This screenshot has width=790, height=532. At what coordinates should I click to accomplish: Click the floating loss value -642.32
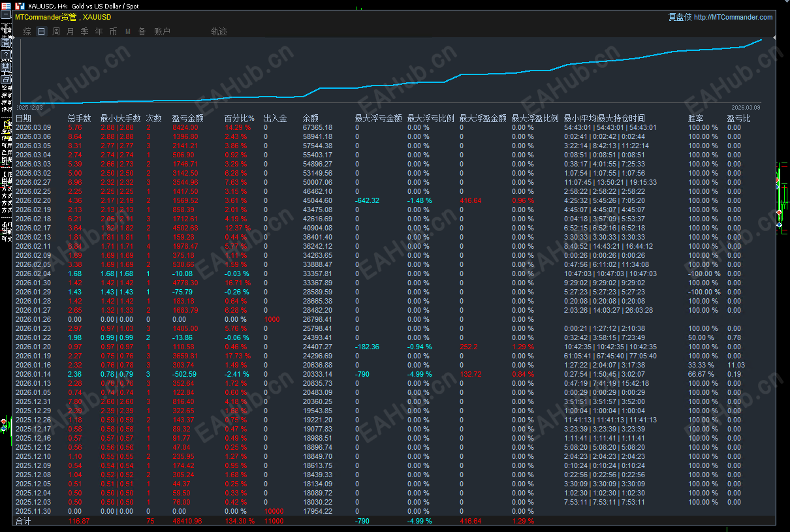[367, 200]
